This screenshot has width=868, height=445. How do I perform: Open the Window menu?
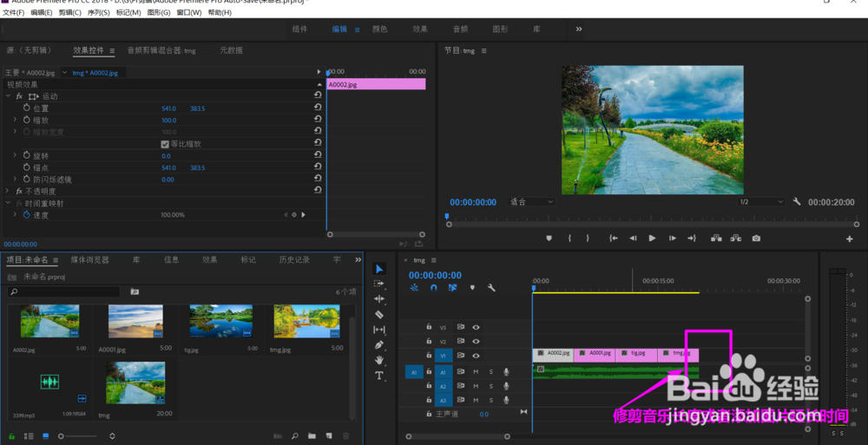click(x=188, y=12)
